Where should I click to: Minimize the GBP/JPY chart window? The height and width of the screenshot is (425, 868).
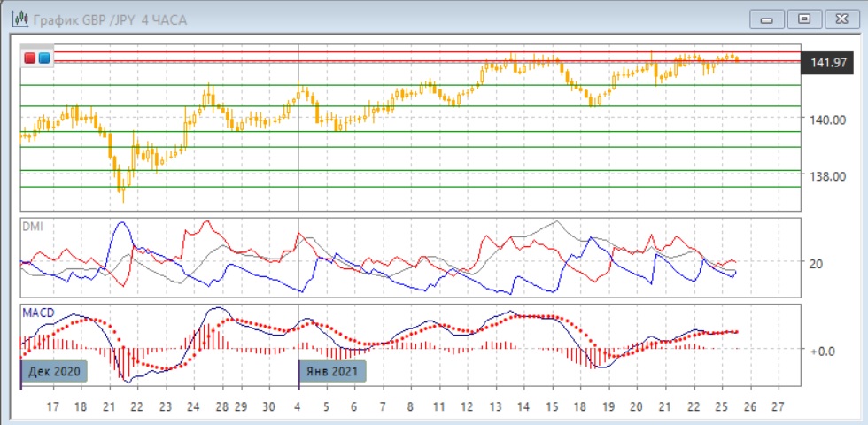click(x=767, y=19)
